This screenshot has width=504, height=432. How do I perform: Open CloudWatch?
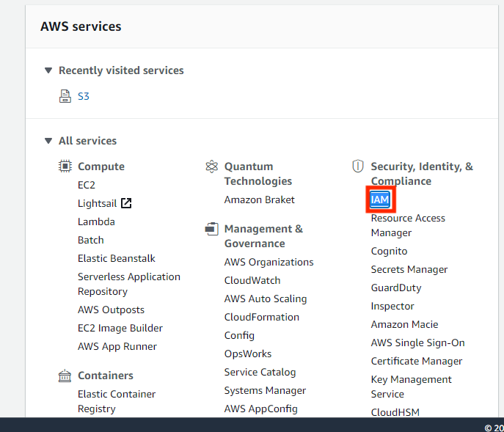click(252, 280)
